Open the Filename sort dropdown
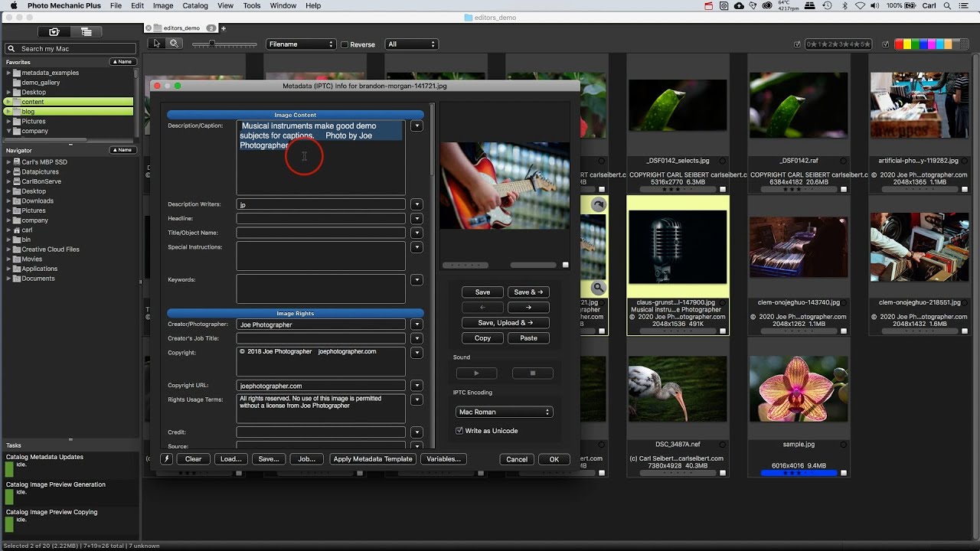 [301, 44]
